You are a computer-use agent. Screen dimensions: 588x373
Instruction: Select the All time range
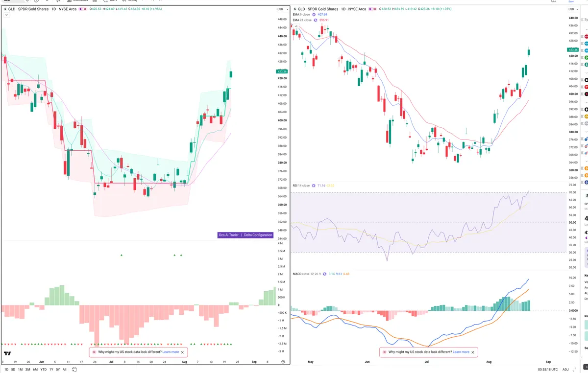pos(65,370)
